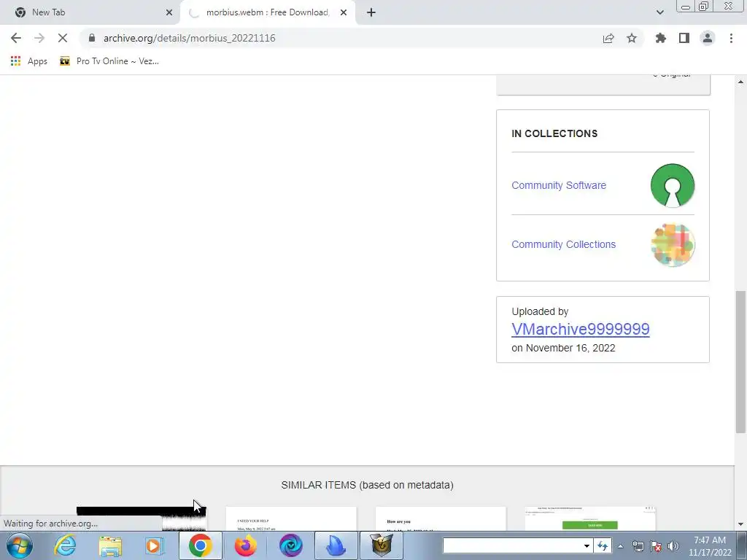This screenshot has width=747, height=560.
Task: Switch to the New Tab tab
Action: click(x=89, y=12)
